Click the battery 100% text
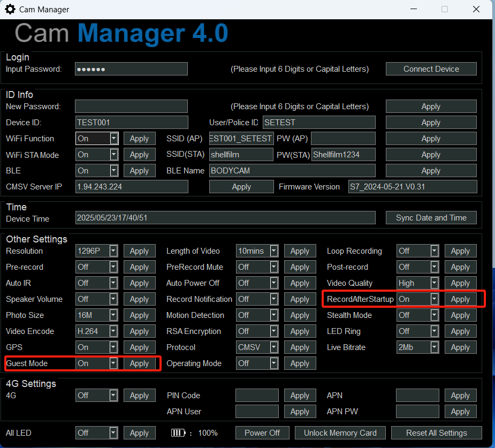The height and width of the screenshot is (448, 495). [208, 433]
